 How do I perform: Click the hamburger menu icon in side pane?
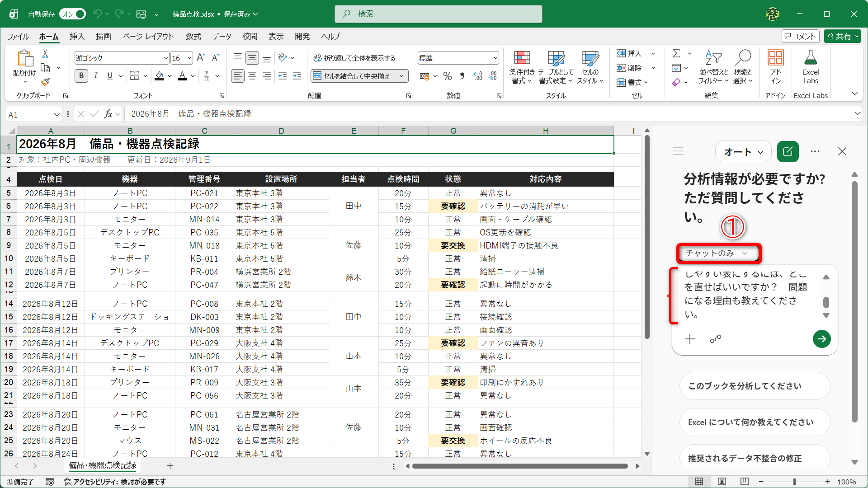(678, 151)
